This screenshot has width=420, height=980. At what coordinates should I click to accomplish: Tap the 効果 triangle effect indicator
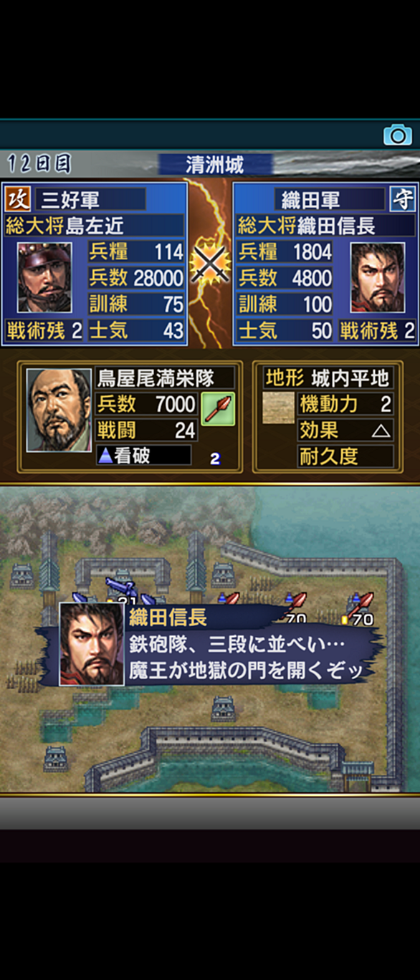click(381, 431)
